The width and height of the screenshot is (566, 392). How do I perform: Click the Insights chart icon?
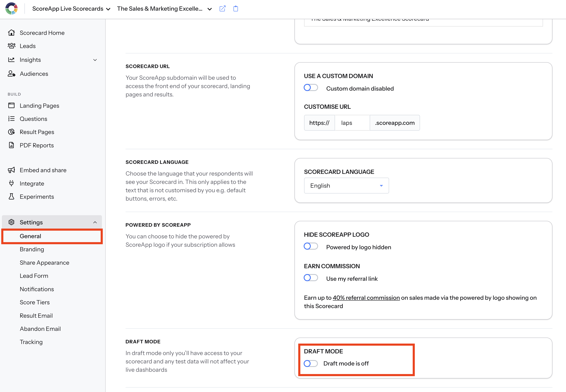pos(11,60)
